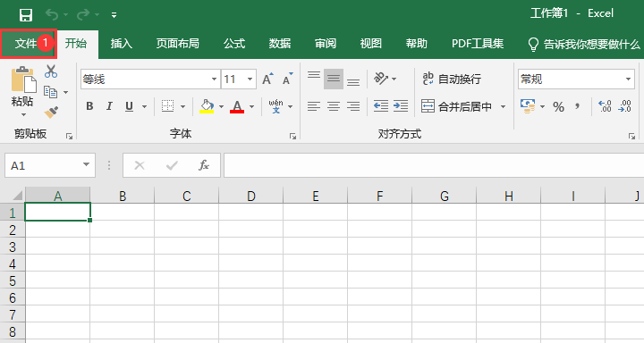This screenshot has height=343, width=644.
Task: Click the 粘贴 paste icon
Action: click(x=23, y=79)
